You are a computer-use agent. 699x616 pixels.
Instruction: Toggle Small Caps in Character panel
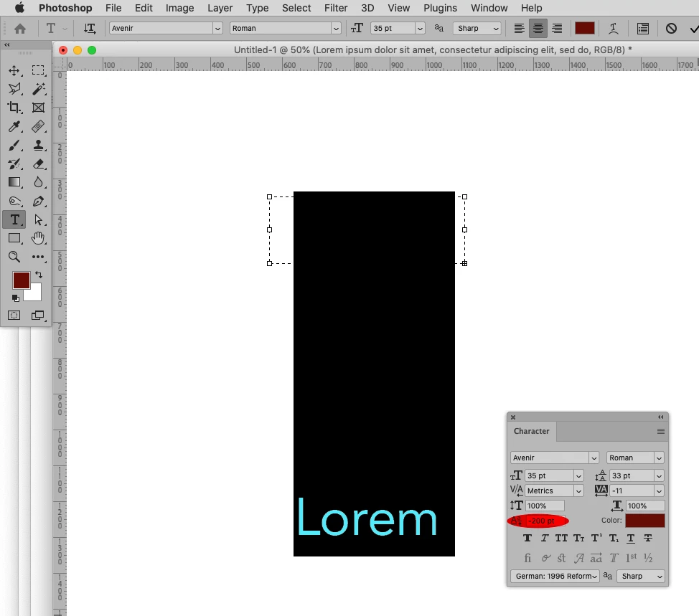pyautogui.click(x=578, y=538)
